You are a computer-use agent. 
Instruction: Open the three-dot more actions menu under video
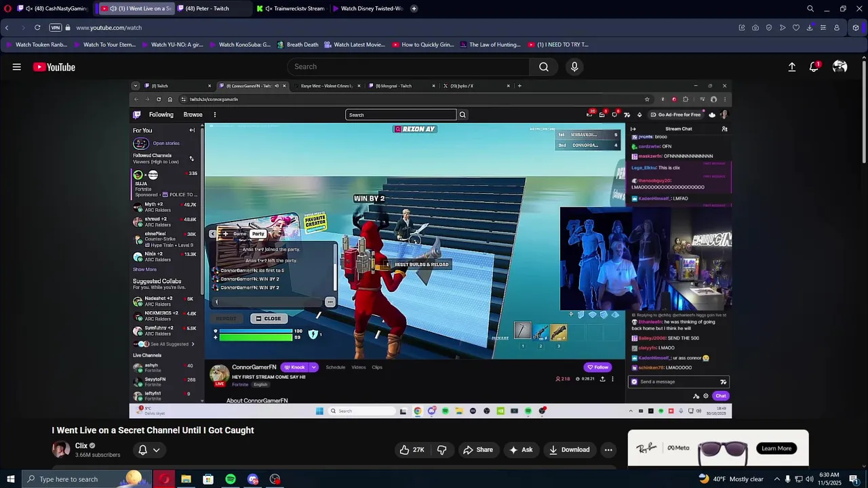[608, 449]
